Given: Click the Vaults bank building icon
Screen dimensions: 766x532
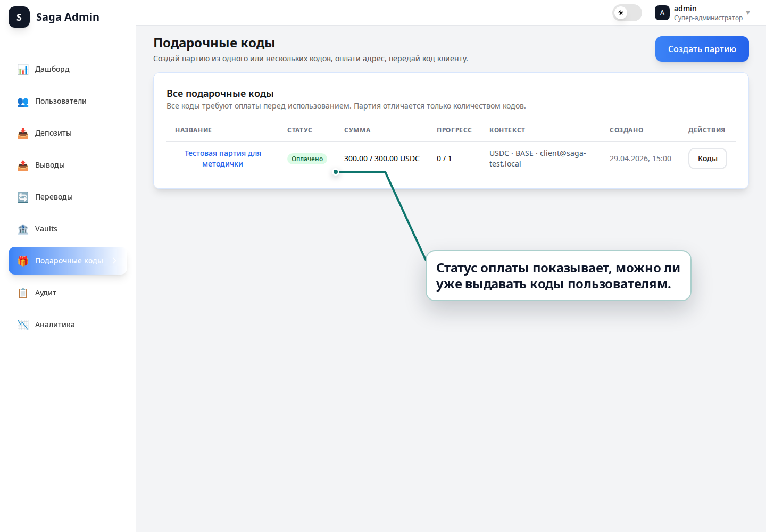Looking at the screenshot, I should pyautogui.click(x=23, y=229).
